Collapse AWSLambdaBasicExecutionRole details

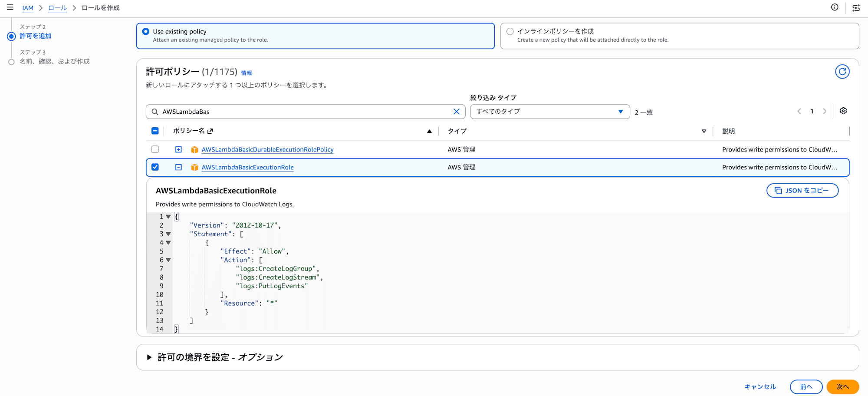(x=178, y=167)
